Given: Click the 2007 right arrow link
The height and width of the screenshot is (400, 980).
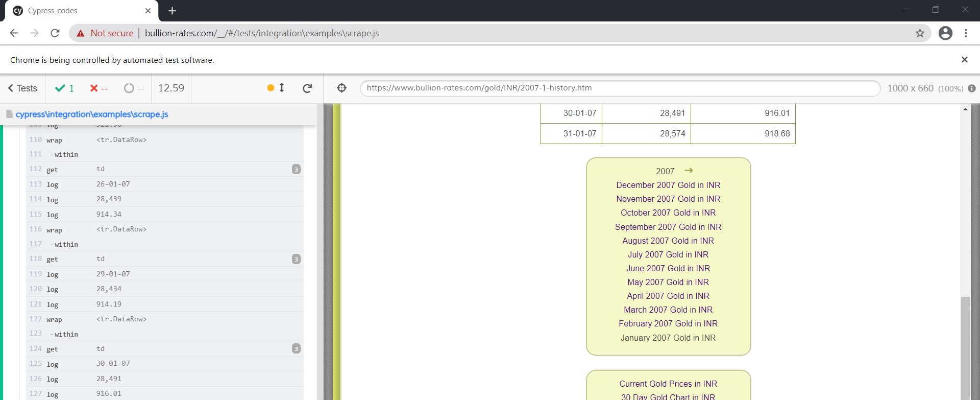Looking at the screenshot, I should click(x=689, y=171).
